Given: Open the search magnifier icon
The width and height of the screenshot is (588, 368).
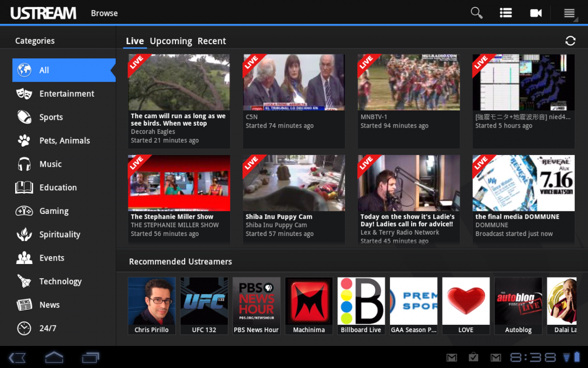Looking at the screenshot, I should pos(476,13).
